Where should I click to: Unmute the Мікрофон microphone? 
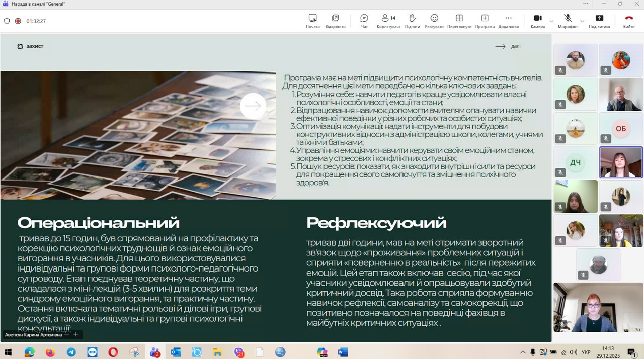568,21
